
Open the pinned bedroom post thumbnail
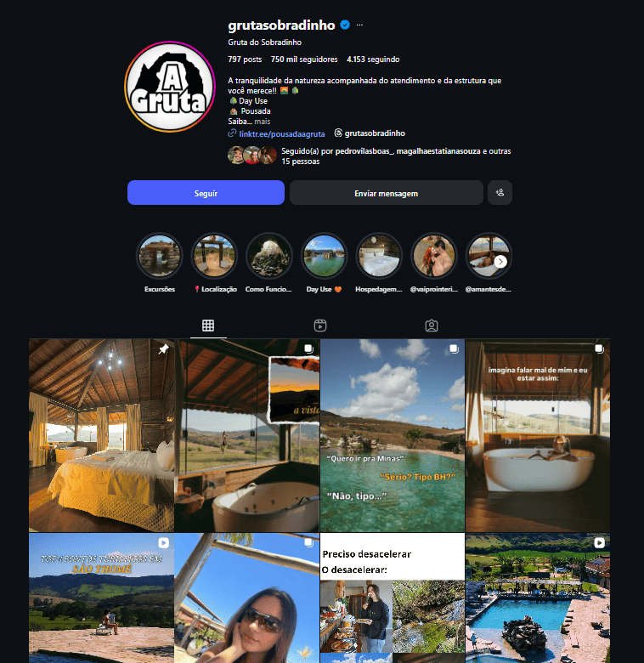pyautogui.click(x=101, y=435)
